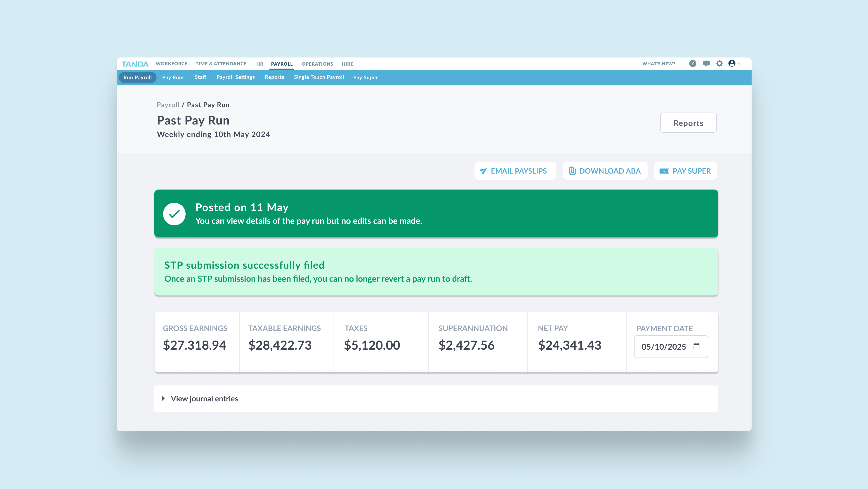Open Single Touch Payroll tab
The image size is (868, 489).
coord(319,77)
